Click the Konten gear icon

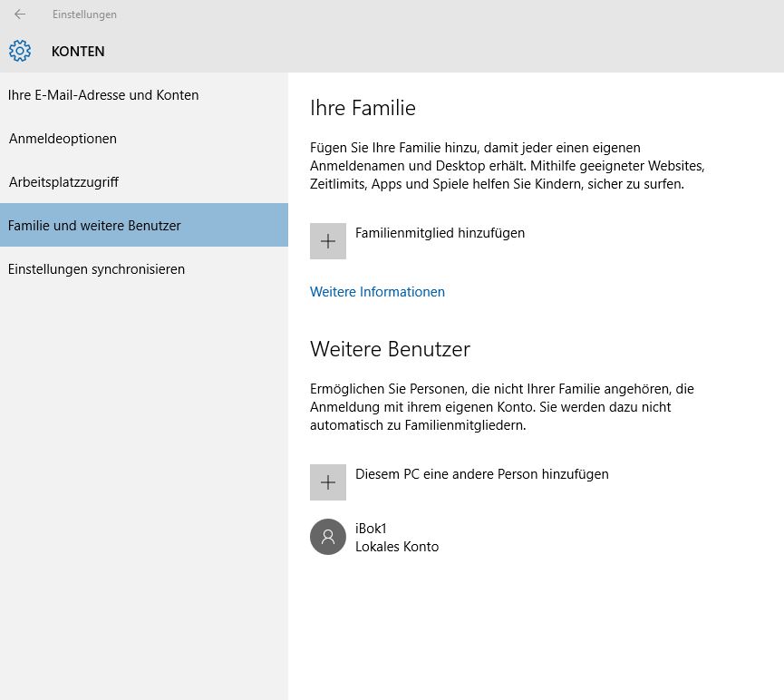[20, 51]
